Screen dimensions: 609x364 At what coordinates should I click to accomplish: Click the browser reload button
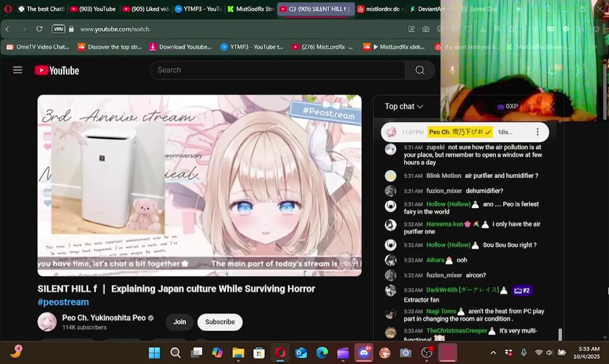[x=39, y=29]
